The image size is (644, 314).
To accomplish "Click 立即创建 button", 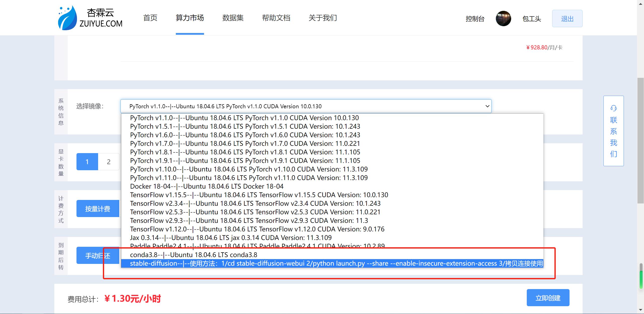I will pyautogui.click(x=548, y=298).
